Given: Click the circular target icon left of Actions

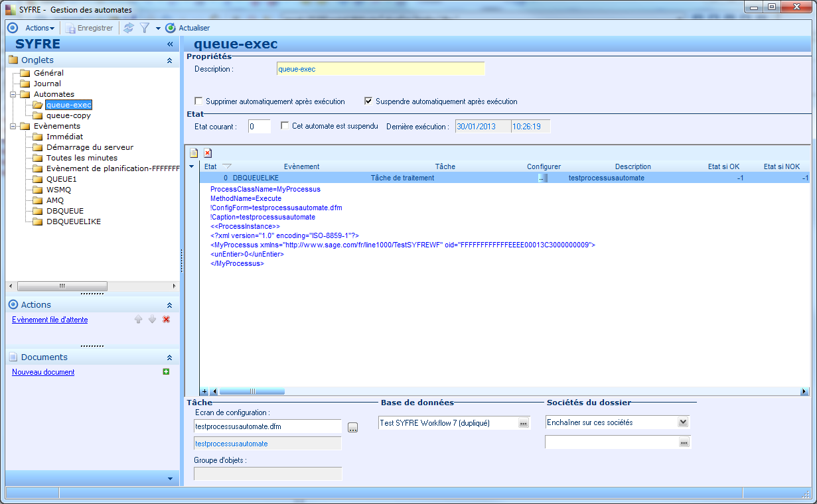Looking at the screenshot, I should click(12, 28).
